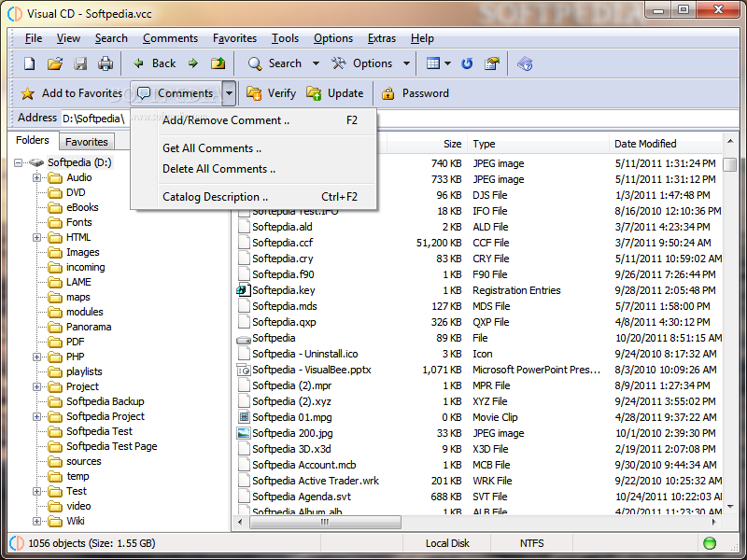
Task: Select the file Softpedia Active Trader.wrk
Action: [316, 481]
